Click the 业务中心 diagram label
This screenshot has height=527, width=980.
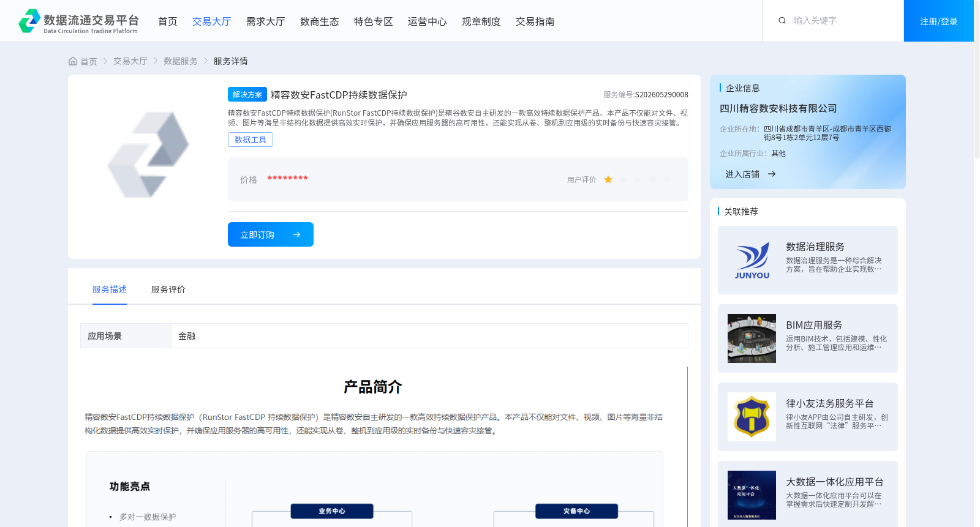pos(332,511)
